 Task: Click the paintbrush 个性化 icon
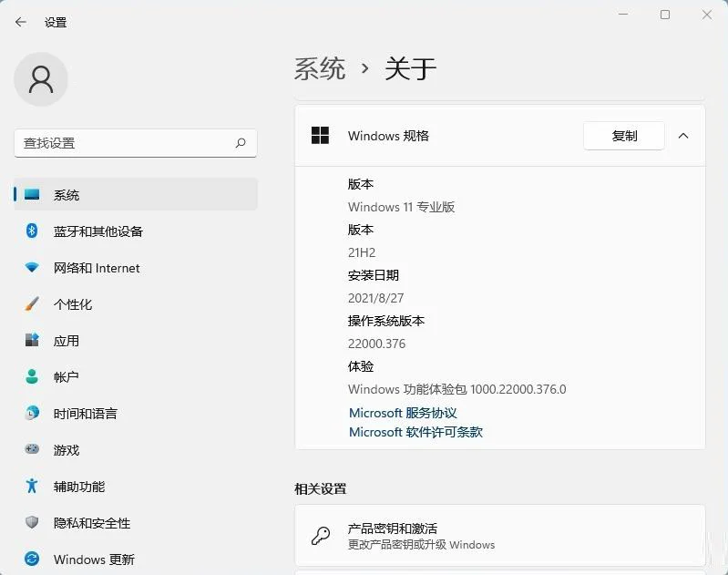click(32, 304)
